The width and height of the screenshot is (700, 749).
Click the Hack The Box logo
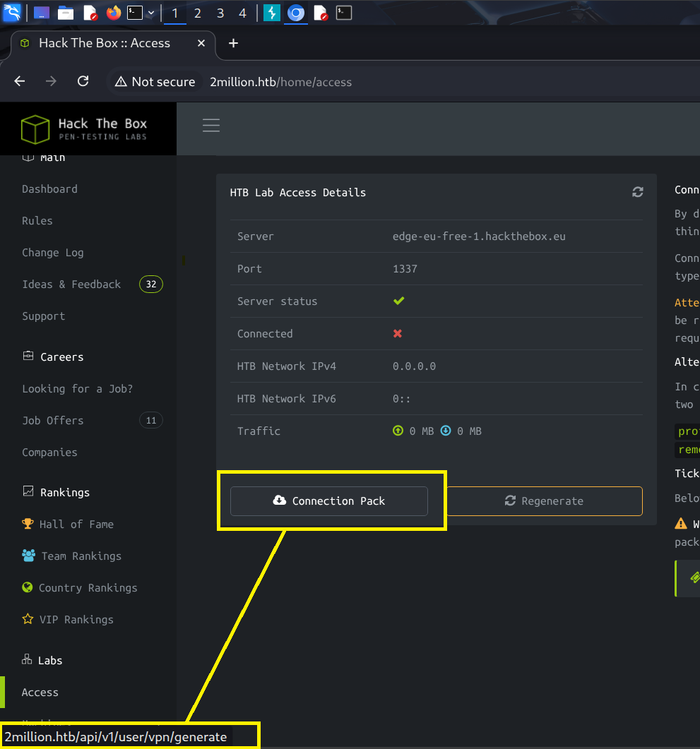click(x=85, y=129)
